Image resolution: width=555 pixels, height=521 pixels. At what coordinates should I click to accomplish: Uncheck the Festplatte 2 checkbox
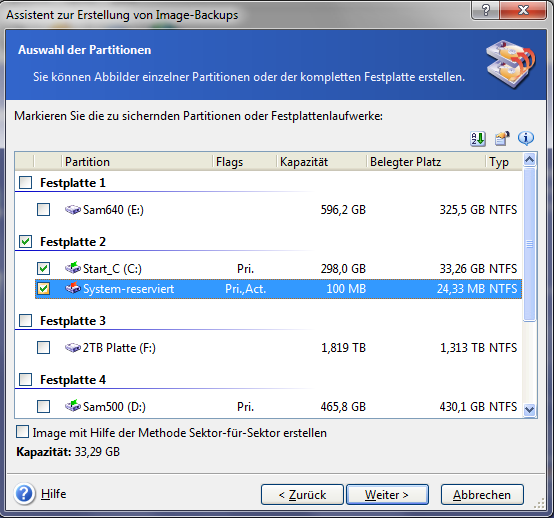coord(25,242)
